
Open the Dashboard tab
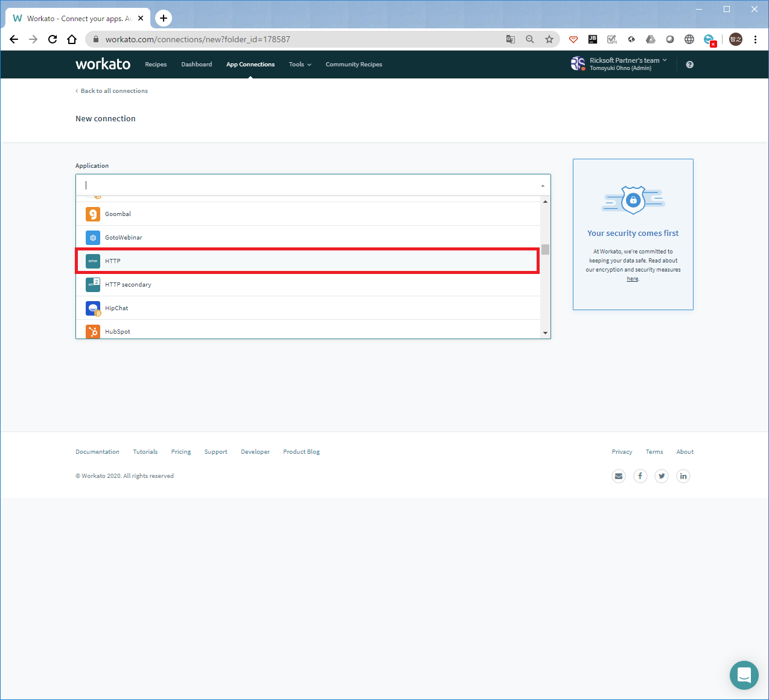coord(197,65)
